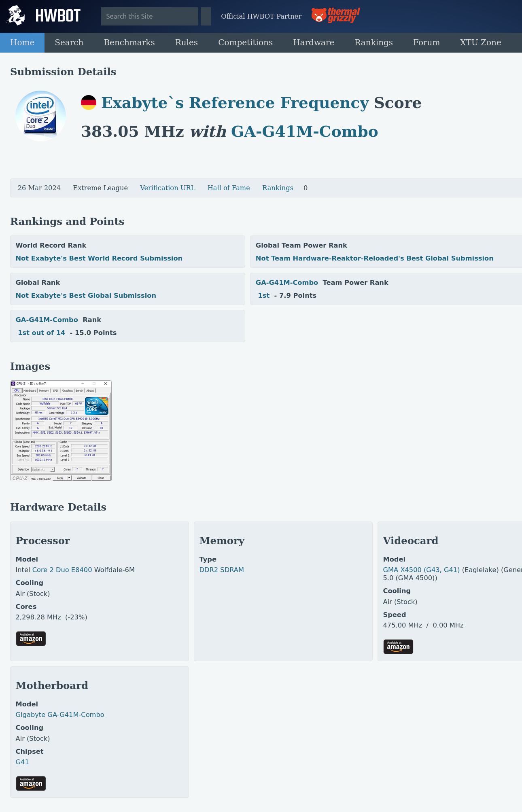
Task: Click the 'Official HWBOT Partner' text
Action: pyautogui.click(x=261, y=16)
